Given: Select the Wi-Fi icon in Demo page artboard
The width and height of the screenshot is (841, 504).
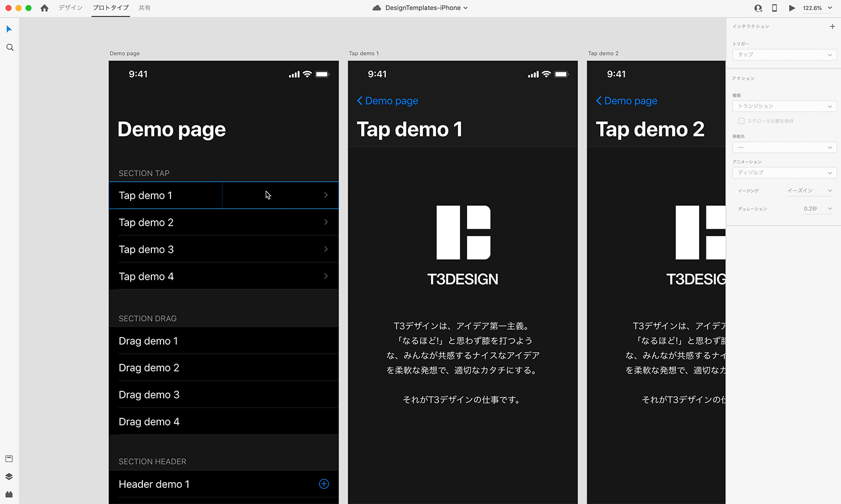Looking at the screenshot, I should (x=307, y=74).
